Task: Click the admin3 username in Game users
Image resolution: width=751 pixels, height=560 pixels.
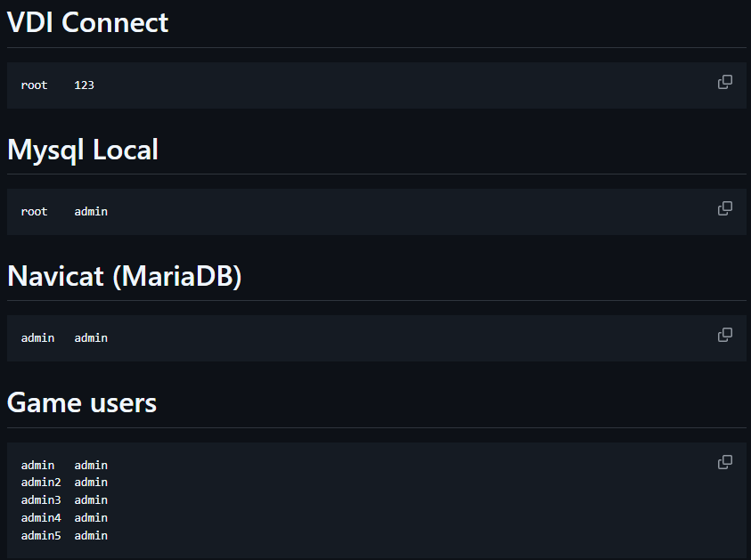Action: pyautogui.click(x=41, y=500)
